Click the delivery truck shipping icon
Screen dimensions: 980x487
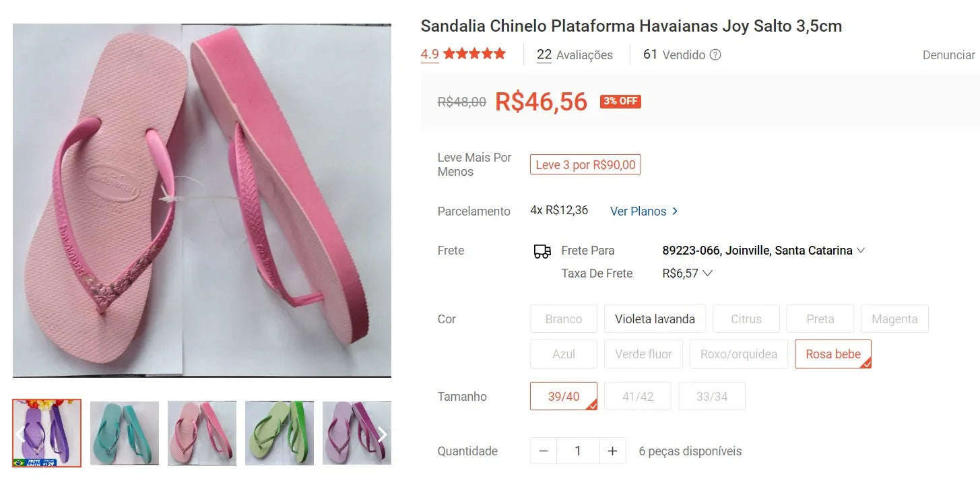[x=542, y=251]
